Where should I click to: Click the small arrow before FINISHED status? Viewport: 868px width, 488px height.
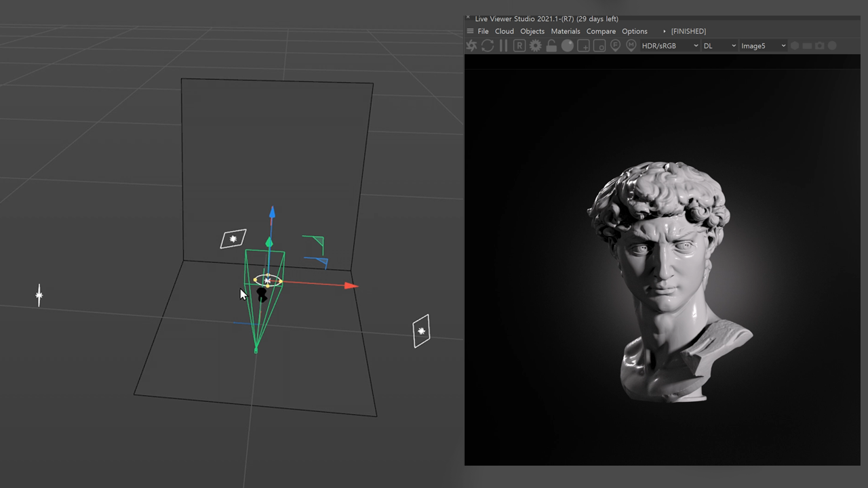(x=665, y=31)
